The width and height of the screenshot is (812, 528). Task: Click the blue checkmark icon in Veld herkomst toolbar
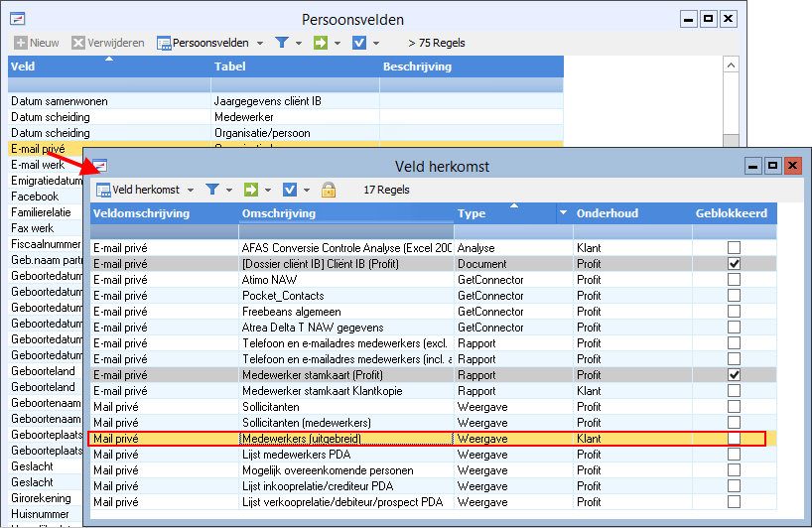pos(290,190)
